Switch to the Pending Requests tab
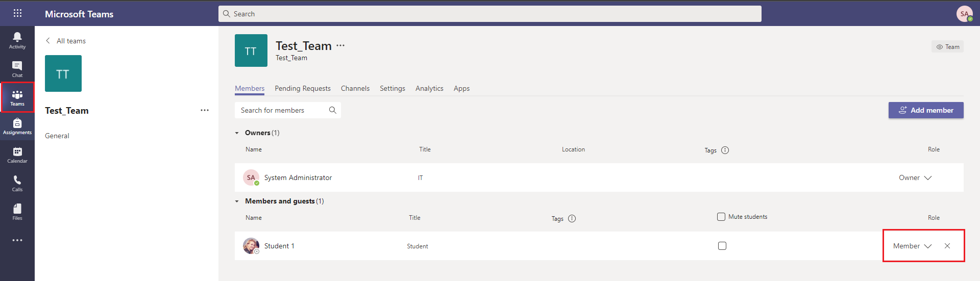Viewport: 980px width, 281px height. (x=303, y=88)
